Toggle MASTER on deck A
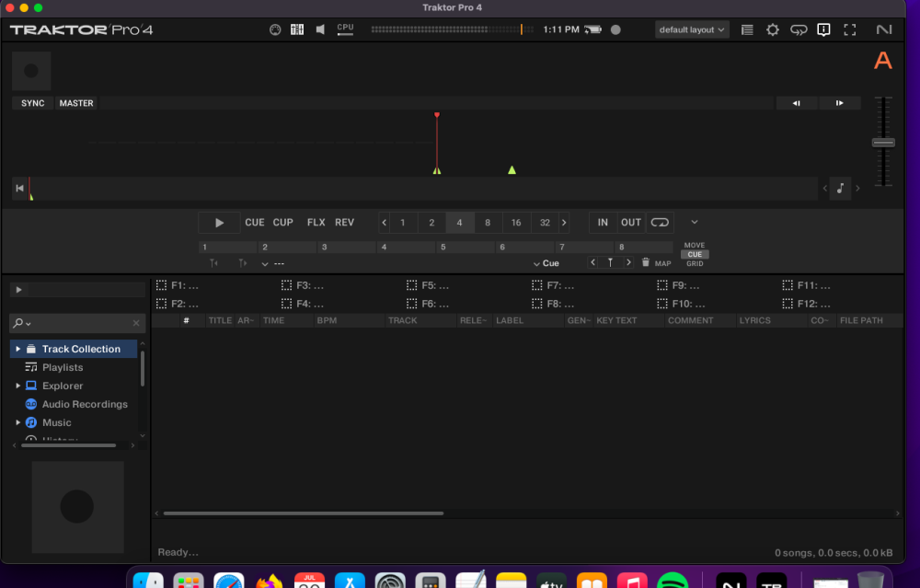920x588 pixels. [76, 103]
